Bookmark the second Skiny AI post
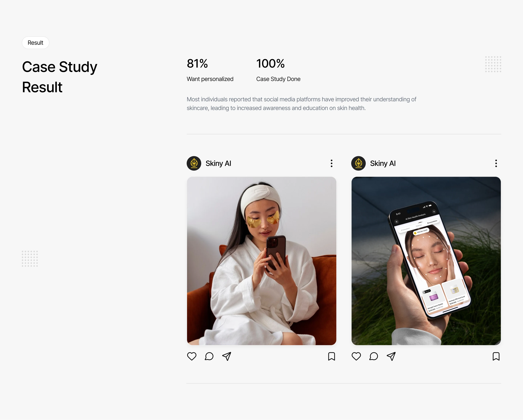 point(496,356)
